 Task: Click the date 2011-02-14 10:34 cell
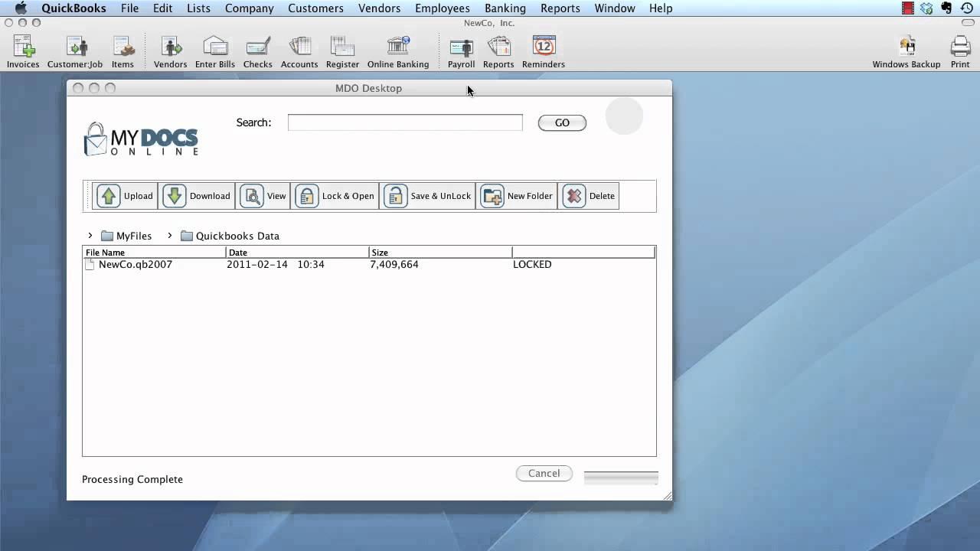(x=276, y=265)
